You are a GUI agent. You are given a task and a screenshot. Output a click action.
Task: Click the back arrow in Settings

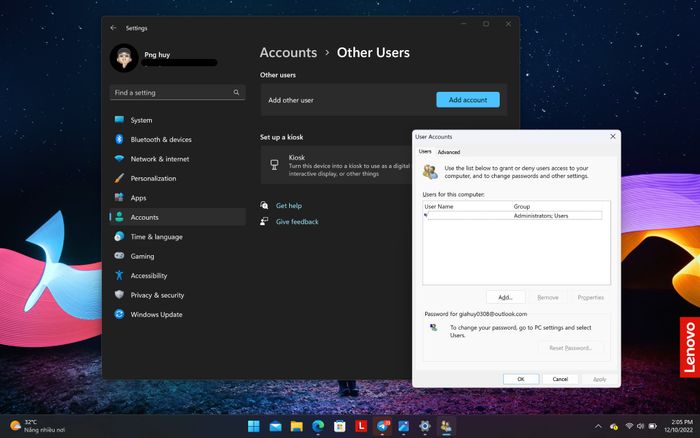point(113,28)
